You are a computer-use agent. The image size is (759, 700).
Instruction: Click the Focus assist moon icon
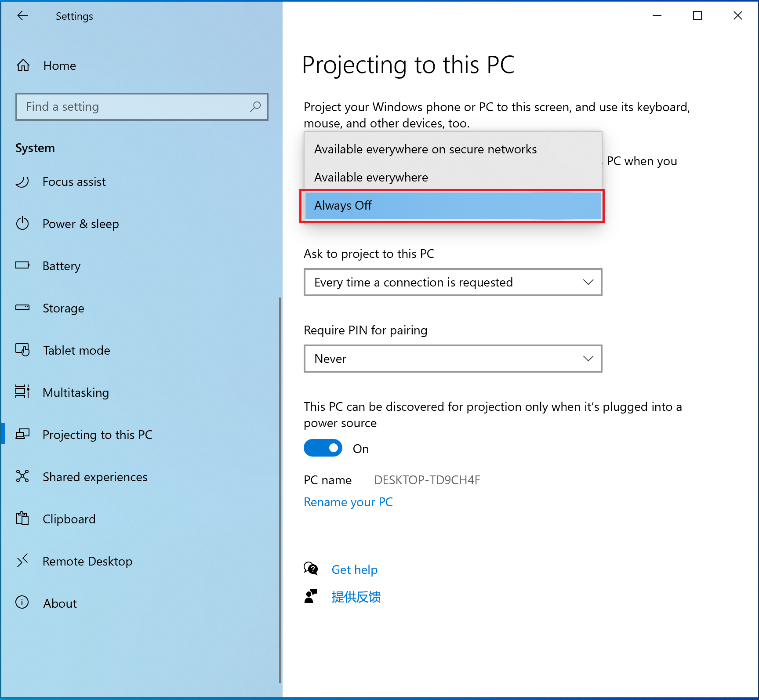22,181
